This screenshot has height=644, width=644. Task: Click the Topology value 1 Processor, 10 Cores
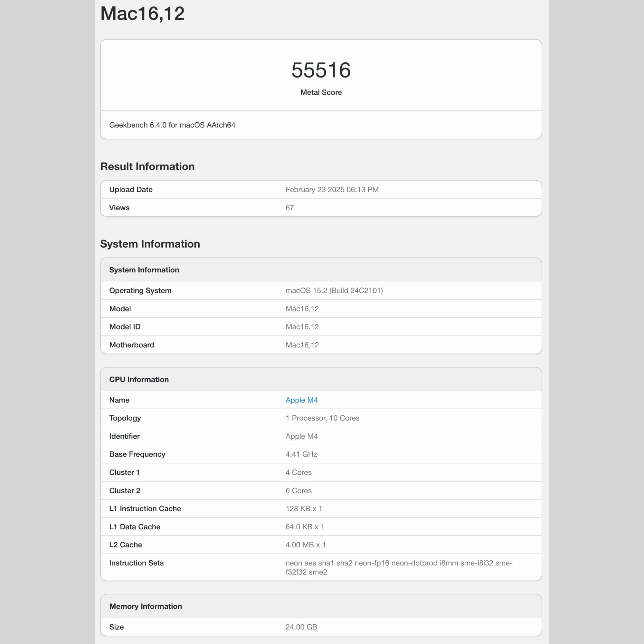[x=322, y=418]
